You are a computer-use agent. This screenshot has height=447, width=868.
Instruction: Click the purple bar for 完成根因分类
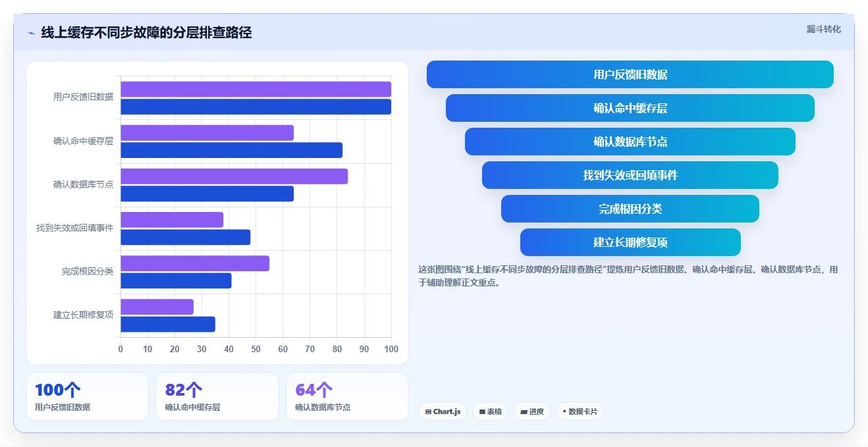[195, 263]
